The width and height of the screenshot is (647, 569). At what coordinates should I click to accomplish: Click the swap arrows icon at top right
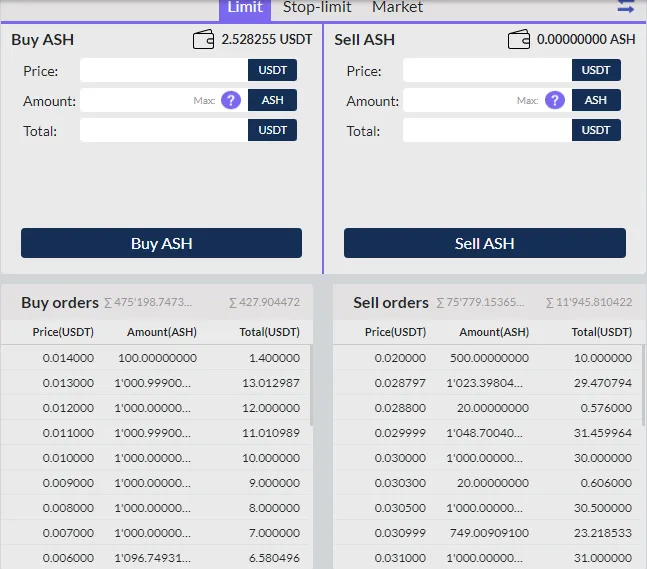click(626, 6)
